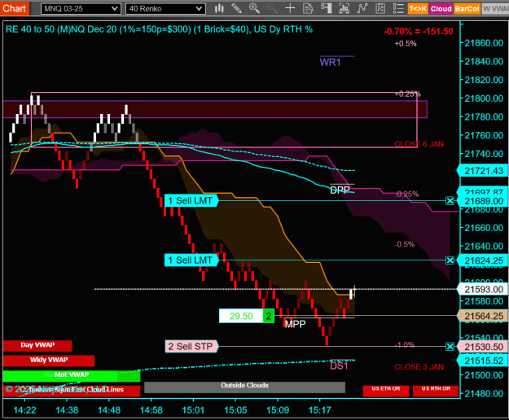Click the 21860.00 price axis label
Image resolution: width=509 pixels, height=420 pixels.
pyautogui.click(x=484, y=43)
